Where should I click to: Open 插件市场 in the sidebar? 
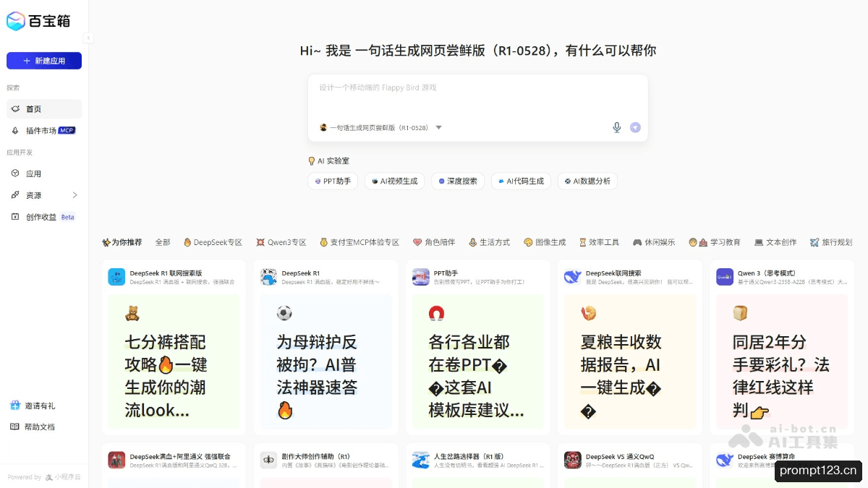coord(44,130)
